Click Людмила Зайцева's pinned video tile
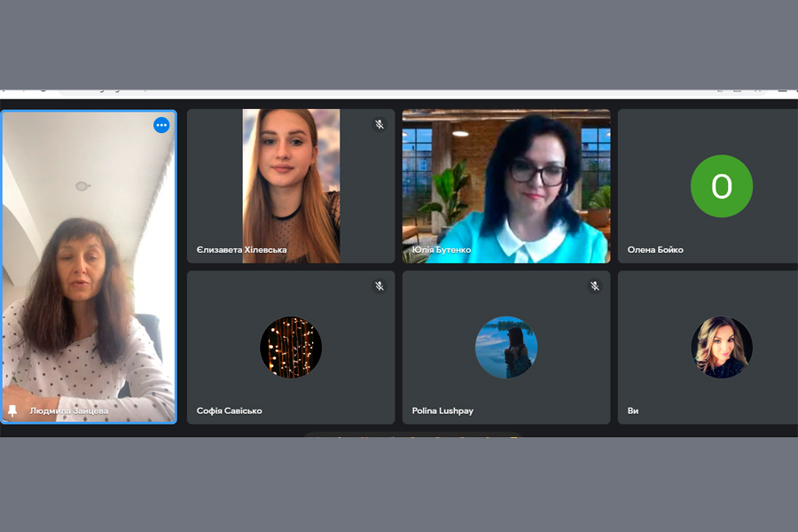 [89, 267]
